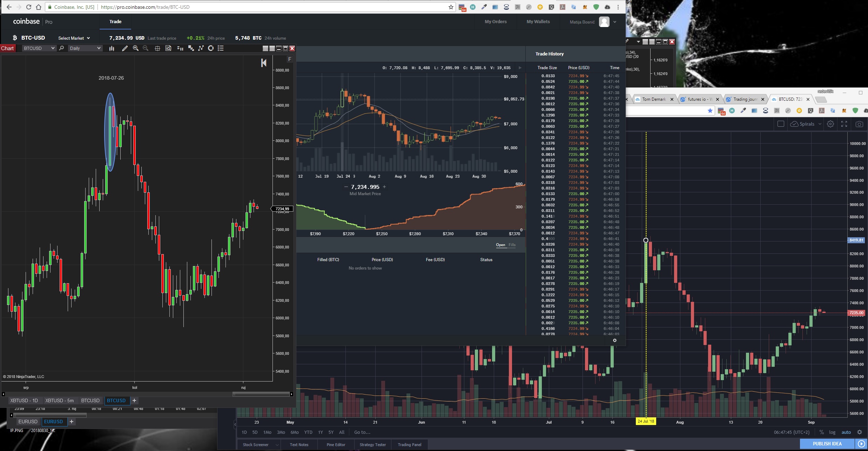Click the PUBLISH IDEA button
The image size is (868, 451).
tap(827, 444)
